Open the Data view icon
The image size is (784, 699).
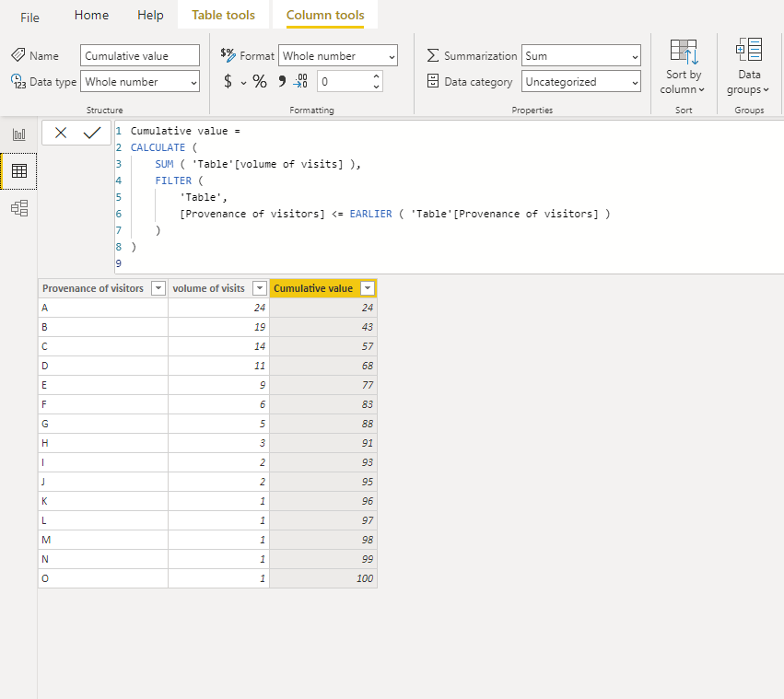point(19,171)
